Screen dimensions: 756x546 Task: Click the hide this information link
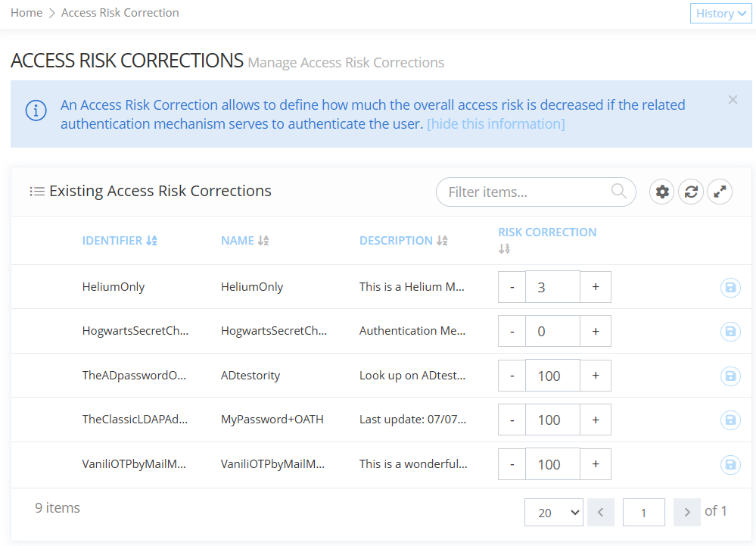pos(496,123)
